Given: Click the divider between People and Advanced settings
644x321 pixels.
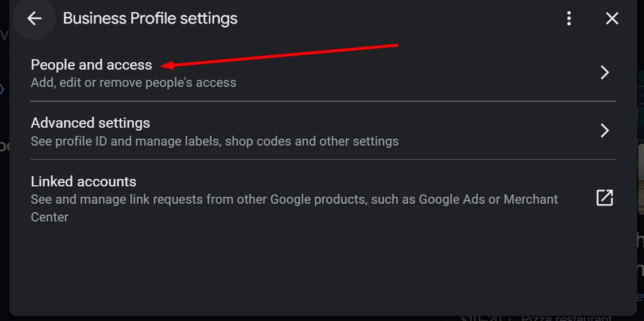Looking at the screenshot, I should (x=323, y=101).
